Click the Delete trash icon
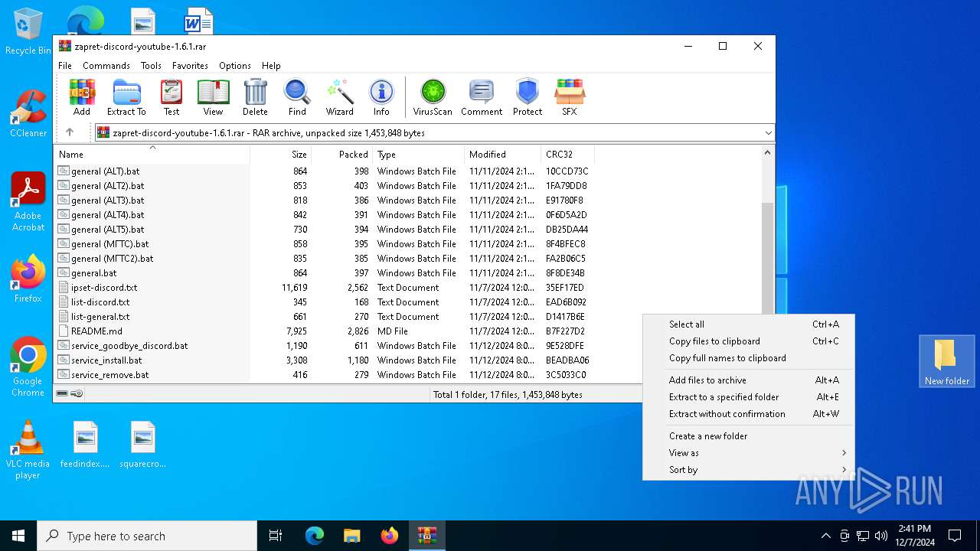This screenshot has height=551, width=980. pos(255,97)
